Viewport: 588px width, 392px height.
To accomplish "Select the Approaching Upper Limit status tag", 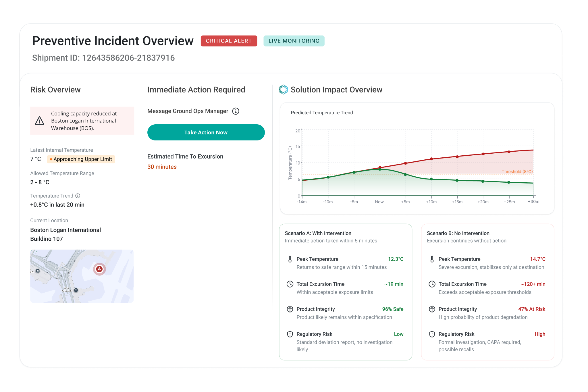I will pyautogui.click(x=81, y=159).
